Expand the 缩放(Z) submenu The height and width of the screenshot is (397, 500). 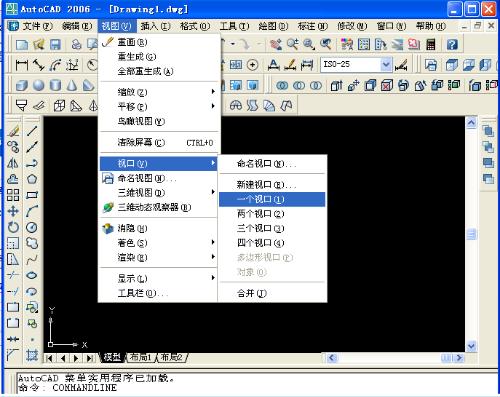coord(160,92)
